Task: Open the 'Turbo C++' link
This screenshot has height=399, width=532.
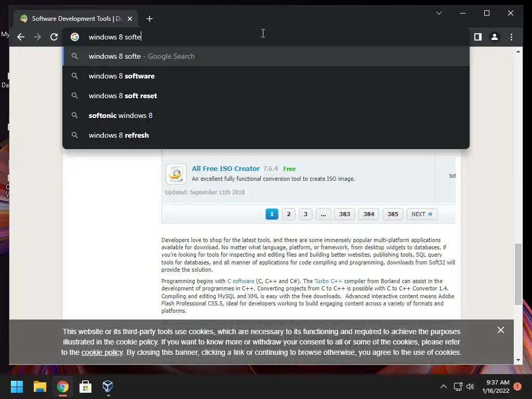Action: (x=328, y=281)
